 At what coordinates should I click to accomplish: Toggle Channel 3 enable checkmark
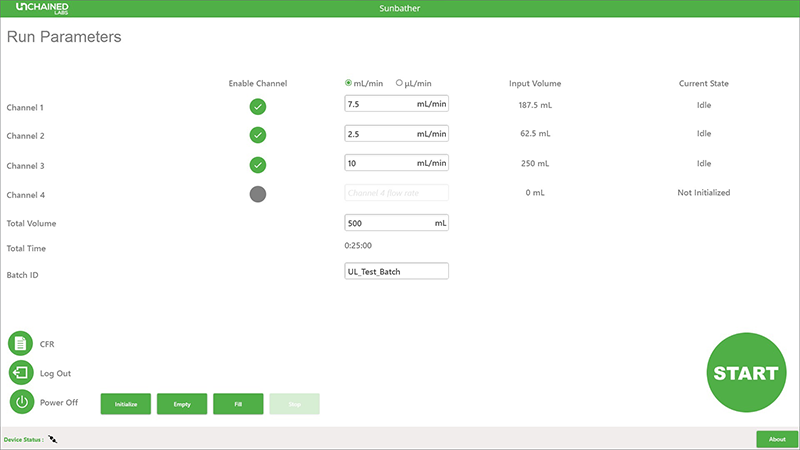tap(258, 165)
